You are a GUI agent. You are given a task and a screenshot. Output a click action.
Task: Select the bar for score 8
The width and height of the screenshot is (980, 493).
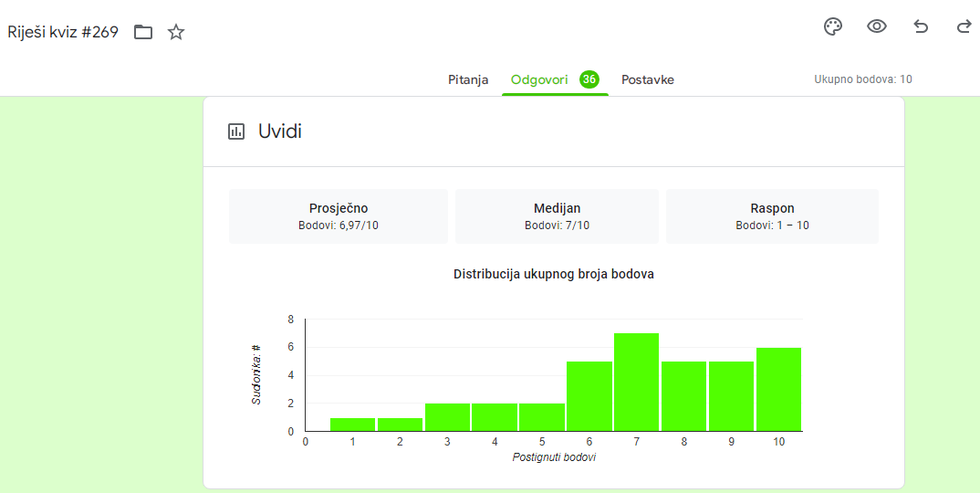(683, 396)
